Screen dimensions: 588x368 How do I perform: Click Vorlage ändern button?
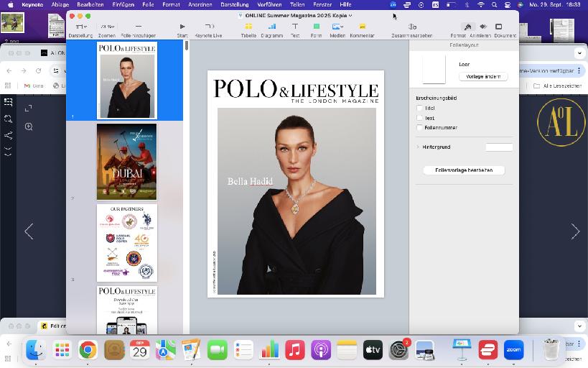483,77
